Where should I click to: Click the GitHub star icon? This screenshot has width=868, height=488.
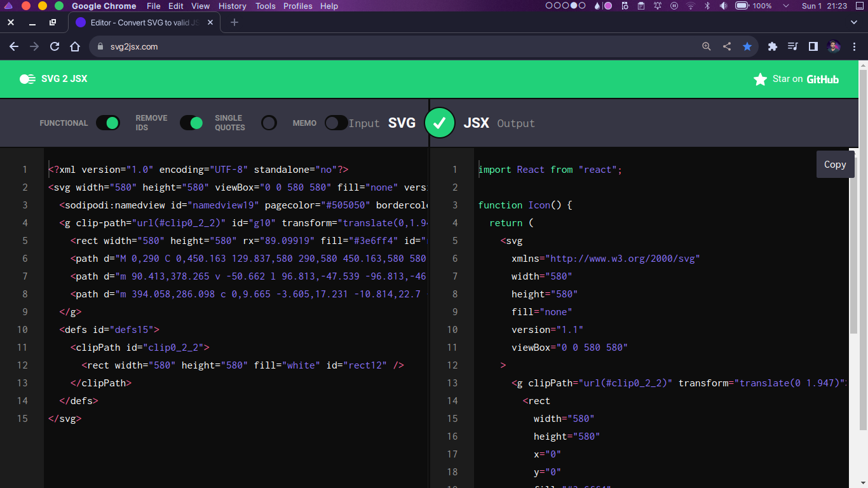tap(760, 79)
